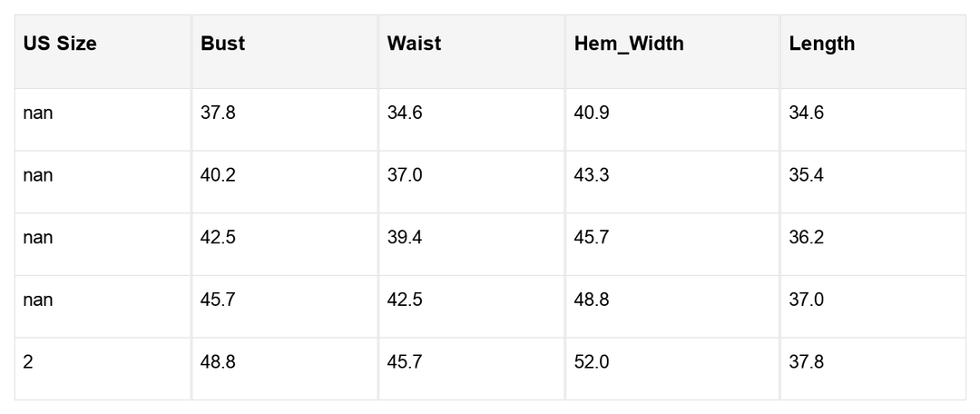Click the Bust column header
Screen dimensions: 980x414
(x=223, y=44)
